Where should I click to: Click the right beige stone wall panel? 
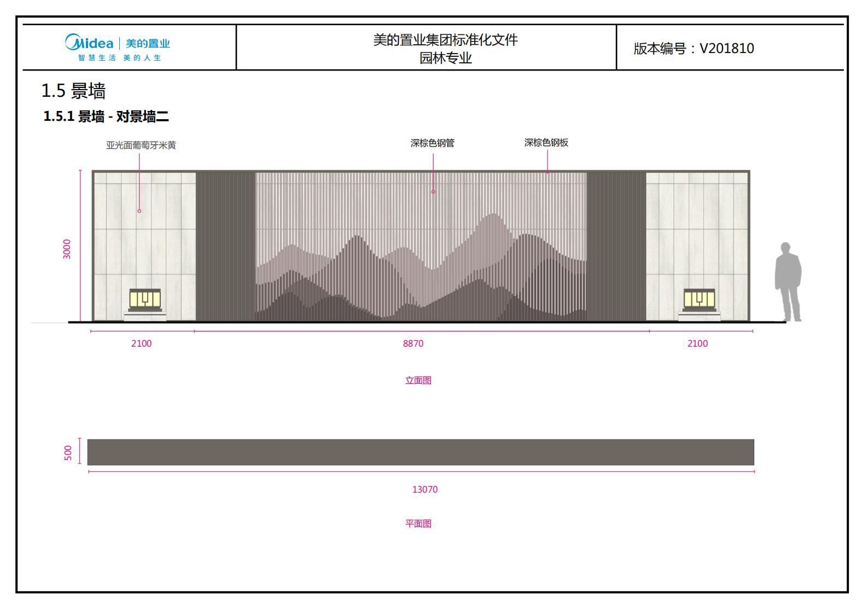pyautogui.click(x=697, y=246)
